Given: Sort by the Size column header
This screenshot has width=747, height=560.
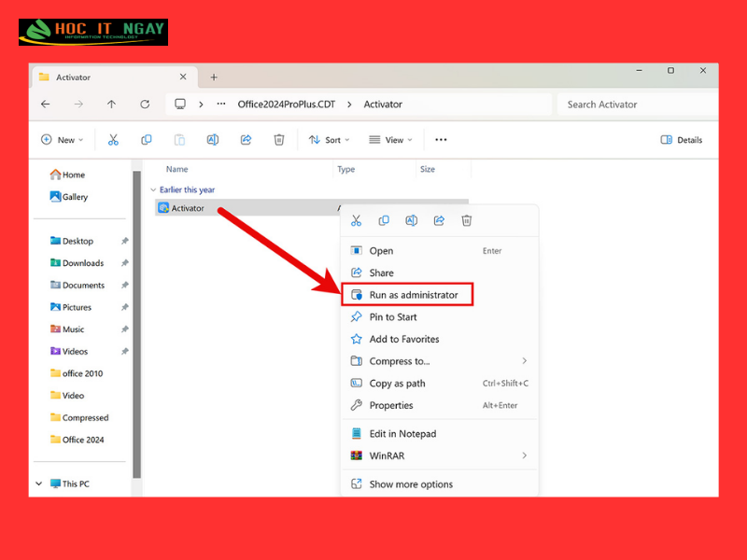Looking at the screenshot, I should 428,169.
